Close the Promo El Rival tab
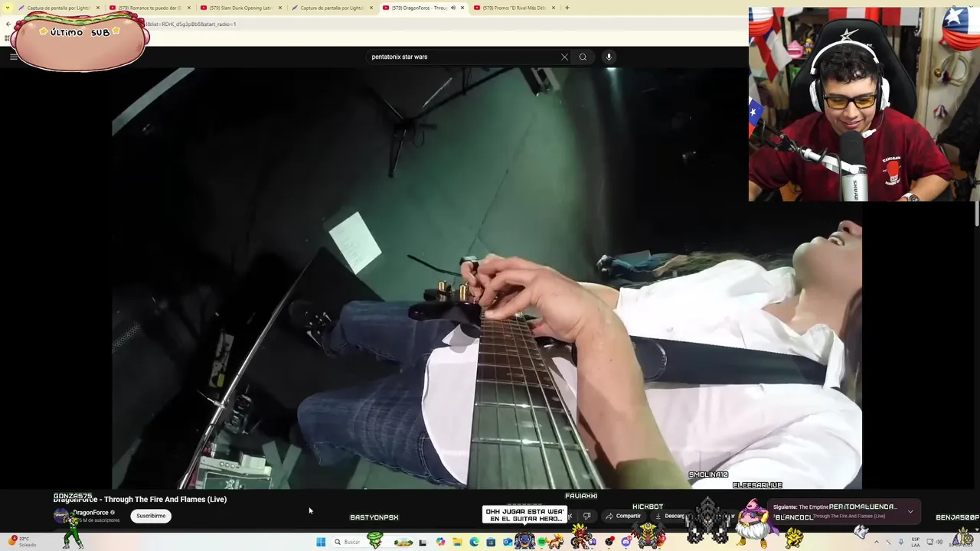Viewport: 980px width, 551px height. click(x=554, y=8)
